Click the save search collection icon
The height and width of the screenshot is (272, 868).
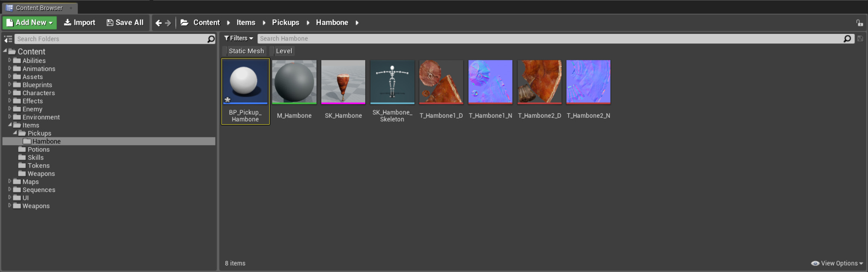coord(860,39)
